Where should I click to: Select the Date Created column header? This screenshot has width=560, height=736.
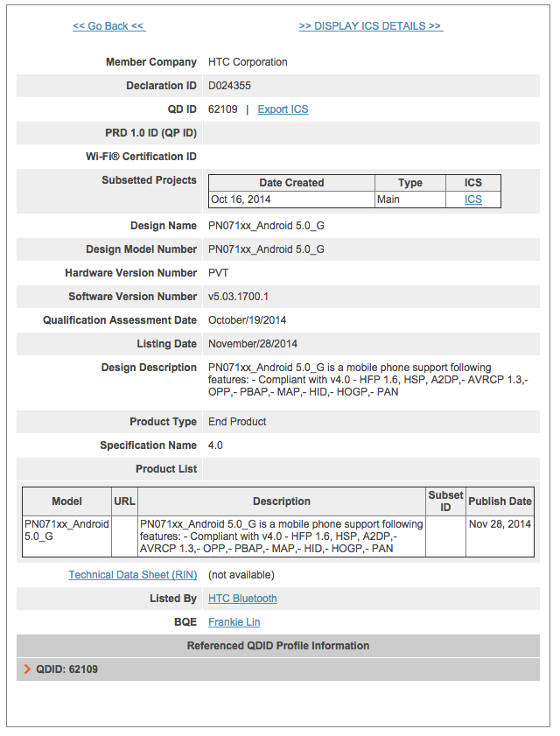point(291,183)
